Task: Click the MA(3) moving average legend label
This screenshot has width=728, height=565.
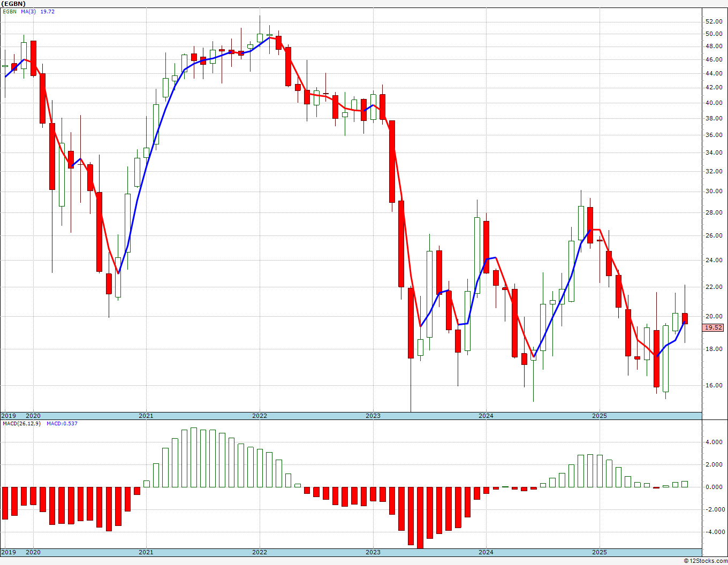Action: [29, 12]
